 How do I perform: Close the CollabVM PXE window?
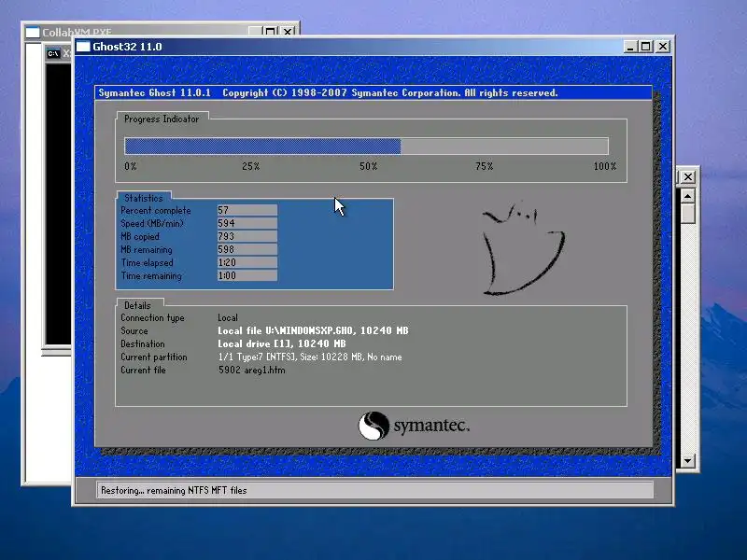click(x=288, y=32)
